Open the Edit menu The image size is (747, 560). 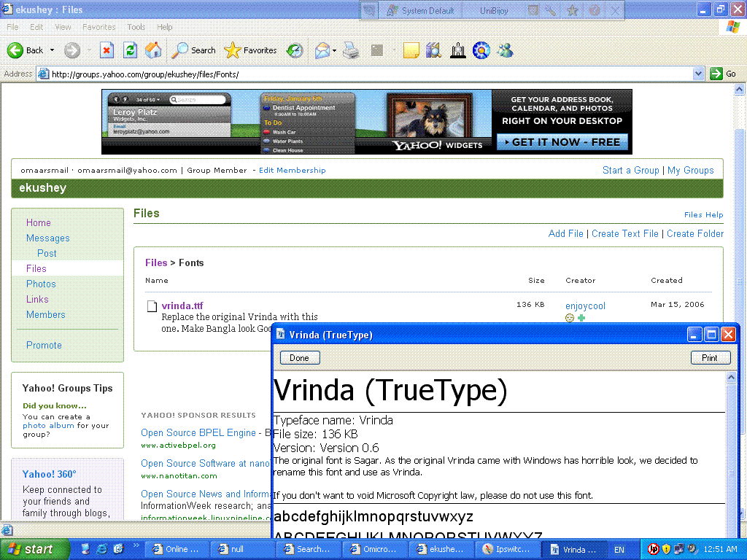click(x=36, y=27)
